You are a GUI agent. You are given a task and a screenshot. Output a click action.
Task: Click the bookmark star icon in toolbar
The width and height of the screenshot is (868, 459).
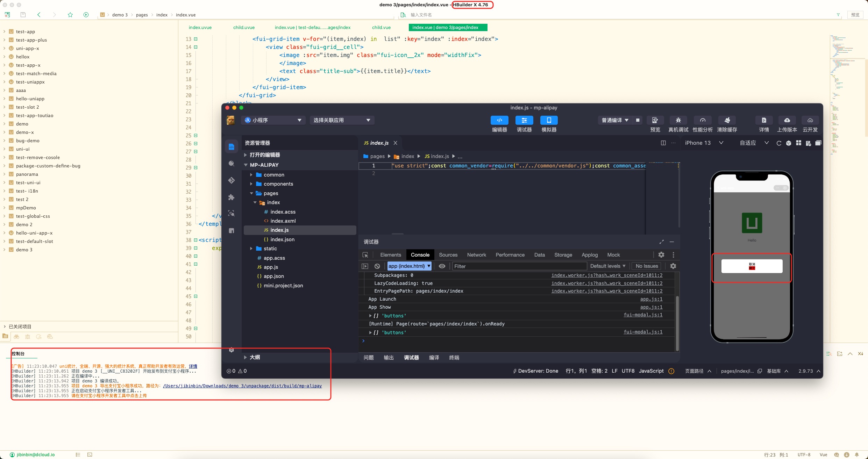click(70, 15)
